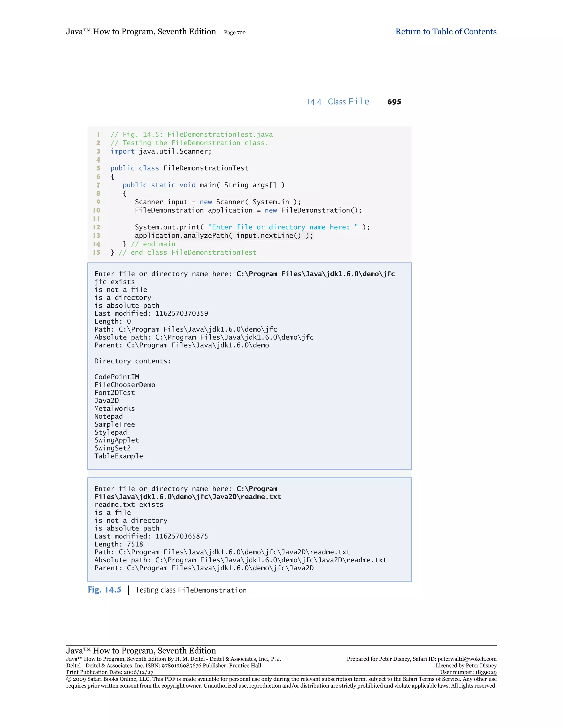Click FileChooserDemo in directory listing
Viewport: 563px width, 728px height.
click(x=125, y=385)
